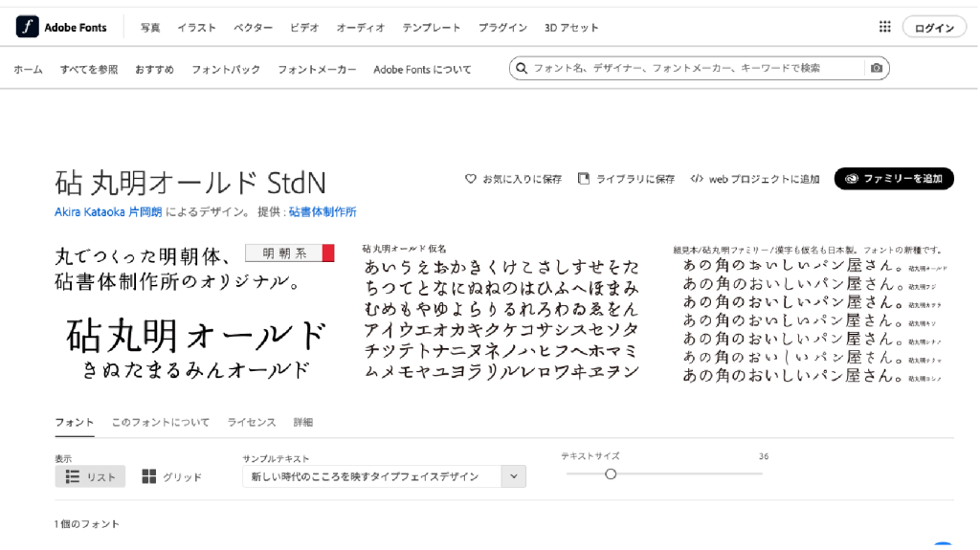
Task: Click heart icon to save favorite
Action: click(x=470, y=179)
